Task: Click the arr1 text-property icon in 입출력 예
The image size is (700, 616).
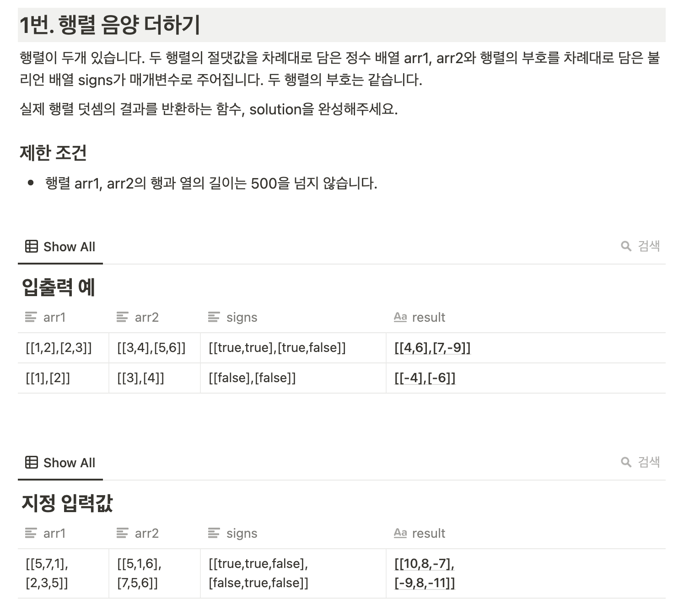Action: pos(31,317)
